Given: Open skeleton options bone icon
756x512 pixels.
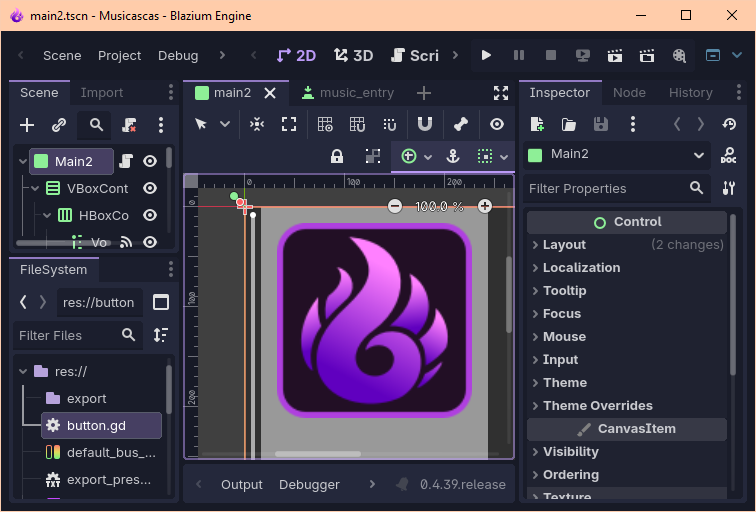Looking at the screenshot, I should click(x=461, y=124).
